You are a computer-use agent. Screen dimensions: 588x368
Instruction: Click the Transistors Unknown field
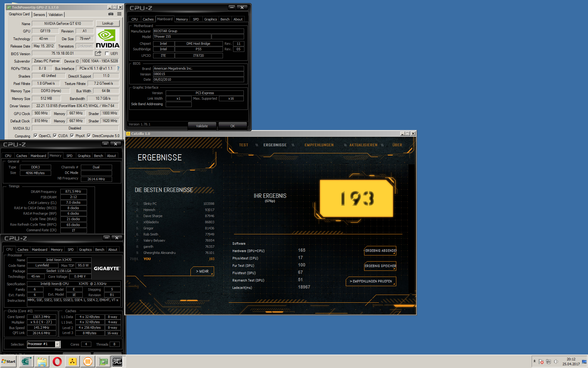pos(85,46)
